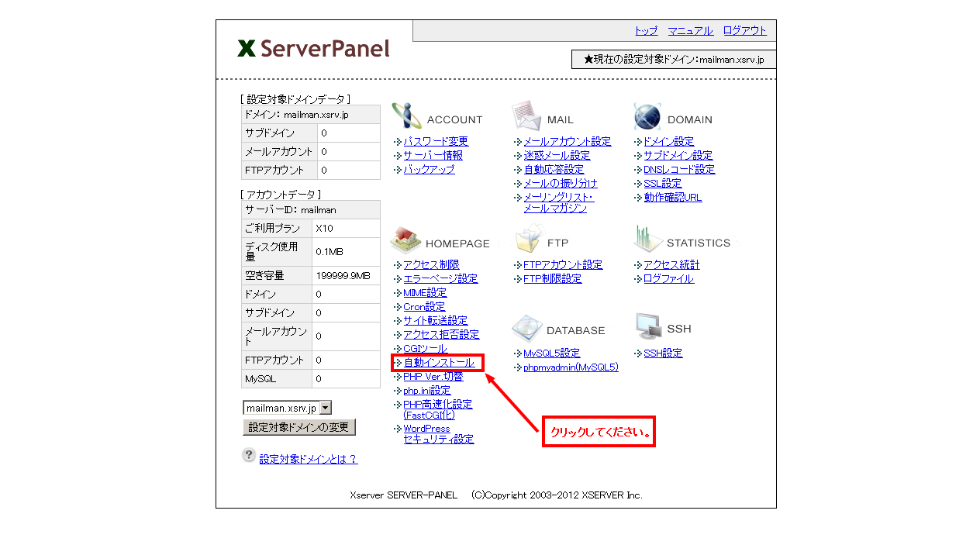Click the DOMAIN globe icon
Screen dimensions: 980x538
click(x=647, y=116)
